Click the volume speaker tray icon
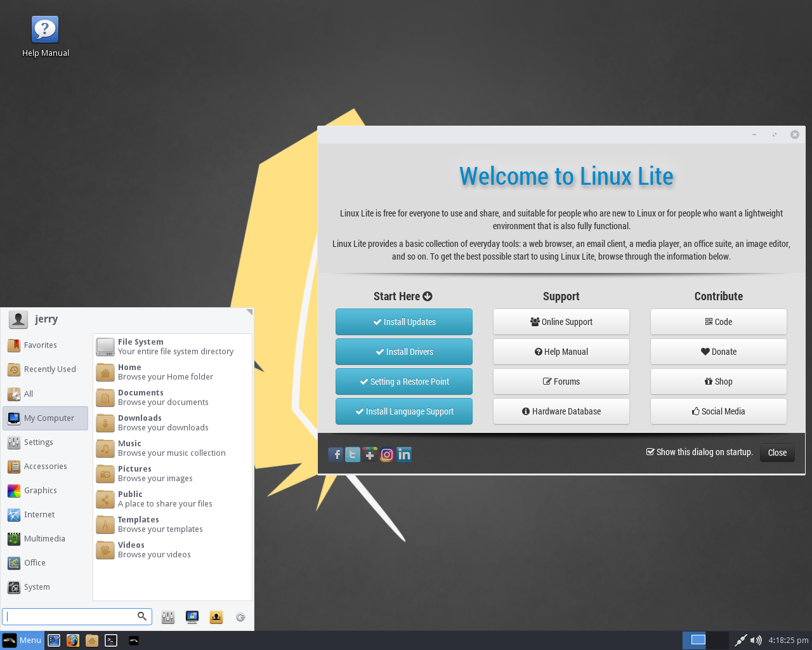Viewport: 812px width, 650px height. tap(756, 640)
